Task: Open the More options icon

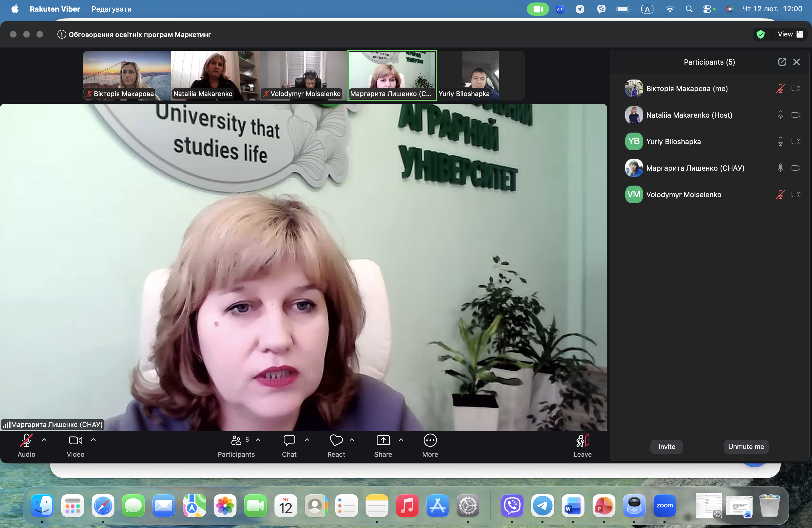Action: pyautogui.click(x=430, y=440)
